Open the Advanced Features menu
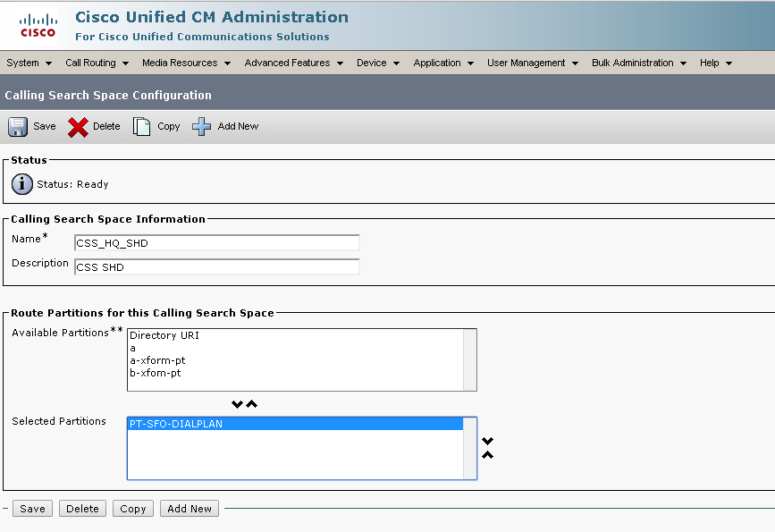 tap(293, 63)
